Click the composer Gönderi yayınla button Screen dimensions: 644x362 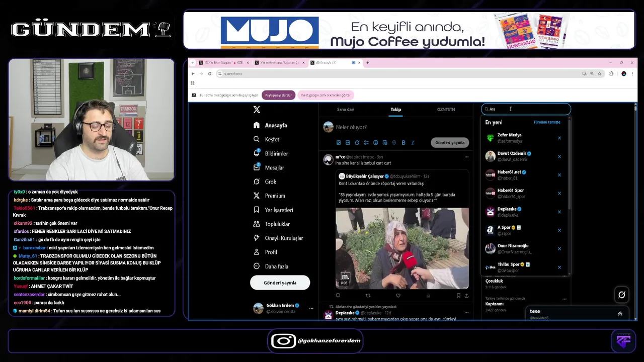pos(450,143)
